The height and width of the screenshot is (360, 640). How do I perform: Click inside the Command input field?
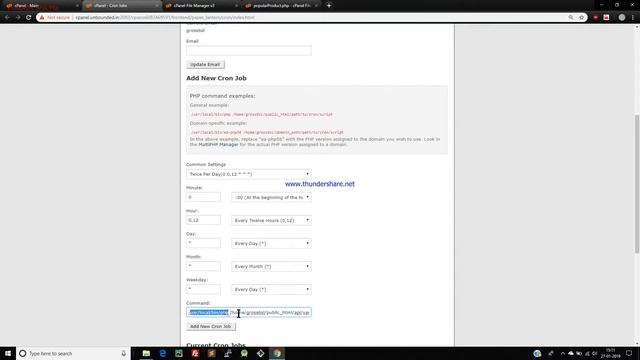pyautogui.click(x=249, y=313)
